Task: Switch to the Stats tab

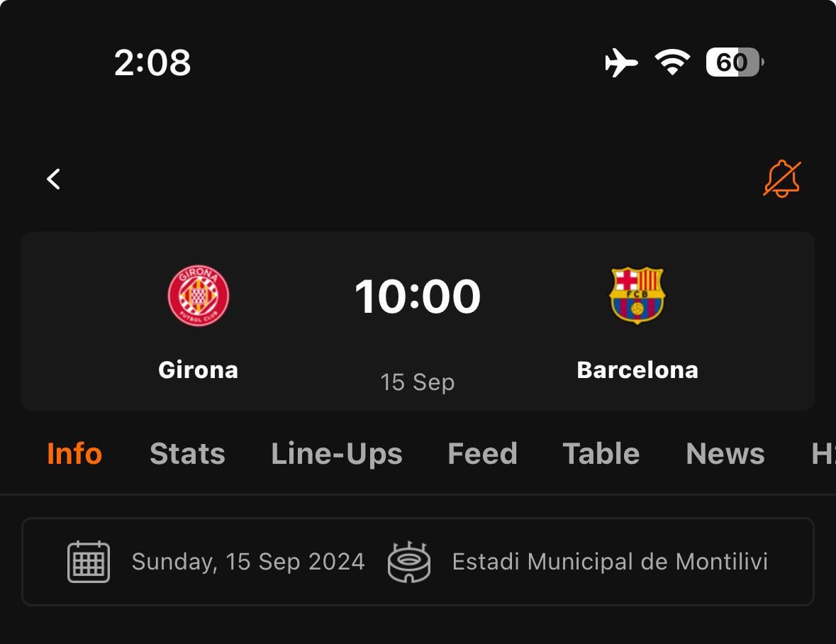Action: pyautogui.click(x=187, y=454)
